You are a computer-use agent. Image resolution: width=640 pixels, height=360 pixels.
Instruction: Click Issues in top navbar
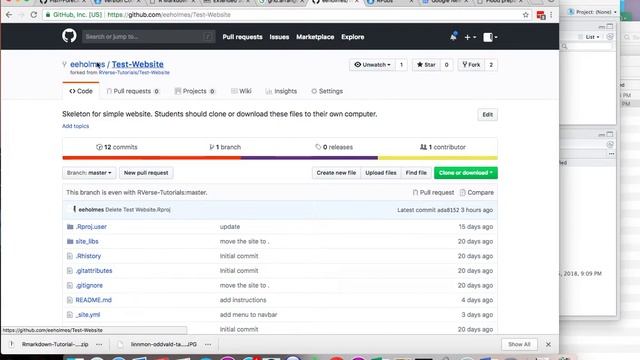(x=279, y=37)
